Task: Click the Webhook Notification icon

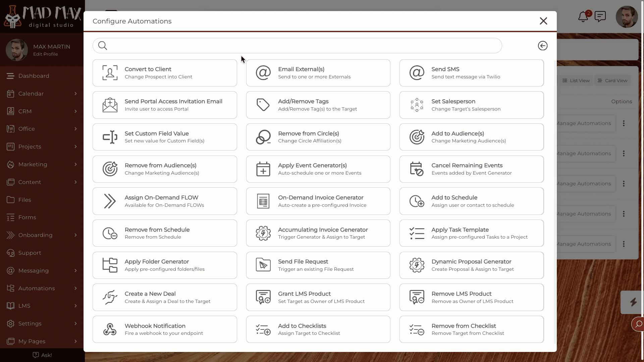Action: (x=110, y=329)
